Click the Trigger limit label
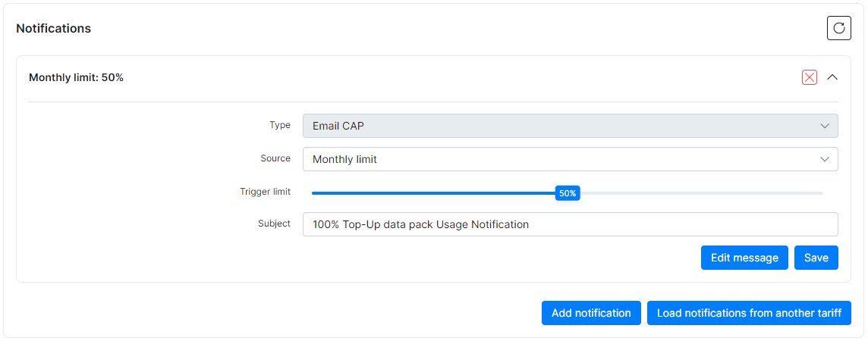Image resolution: width=868 pixels, height=341 pixels. click(x=265, y=192)
